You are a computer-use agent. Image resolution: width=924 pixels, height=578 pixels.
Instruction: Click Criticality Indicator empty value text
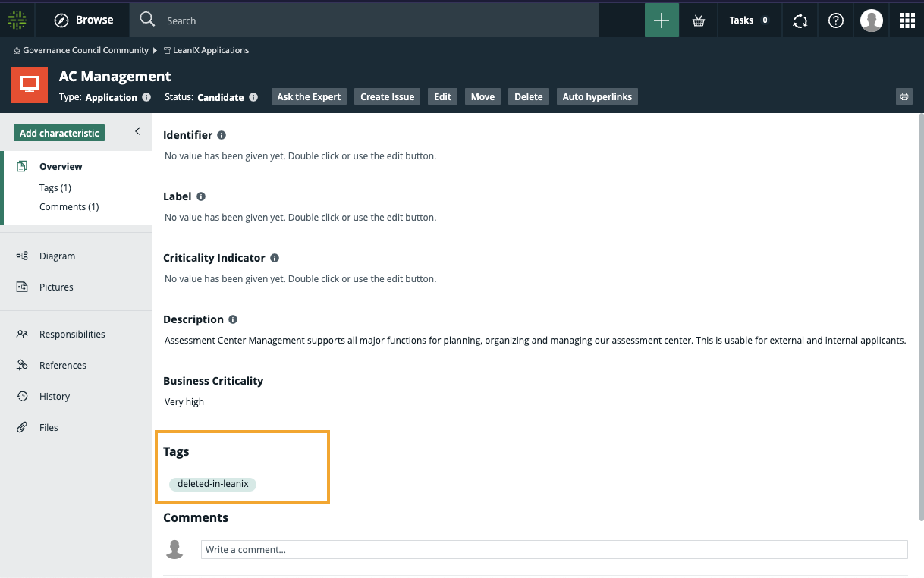click(x=300, y=279)
